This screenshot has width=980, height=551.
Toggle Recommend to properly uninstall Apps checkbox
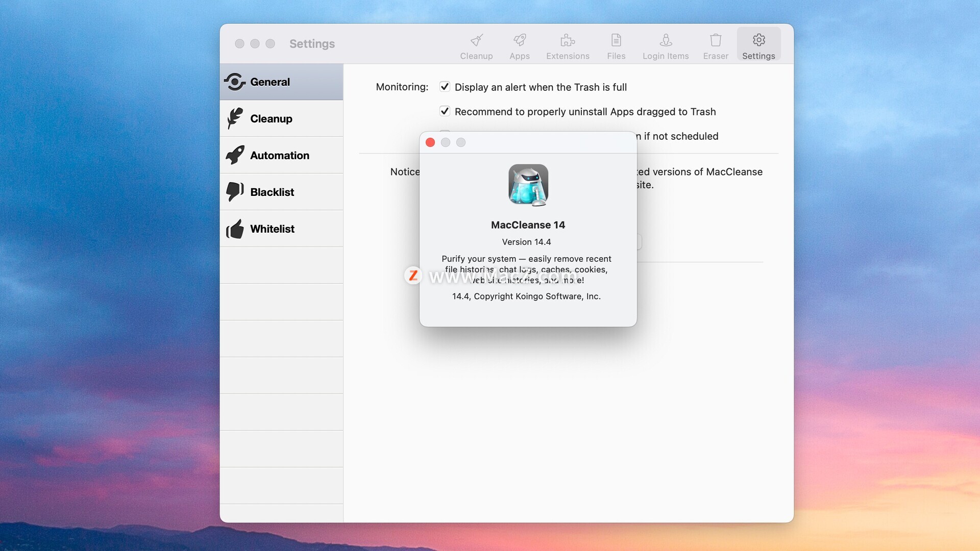pyautogui.click(x=445, y=111)
